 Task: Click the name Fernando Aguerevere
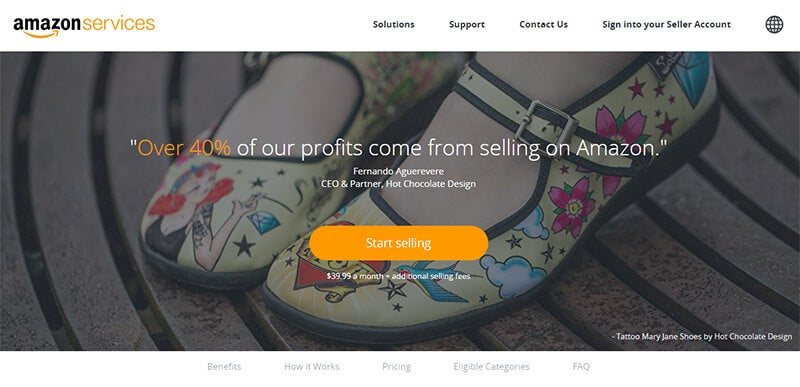click(398, 171)
